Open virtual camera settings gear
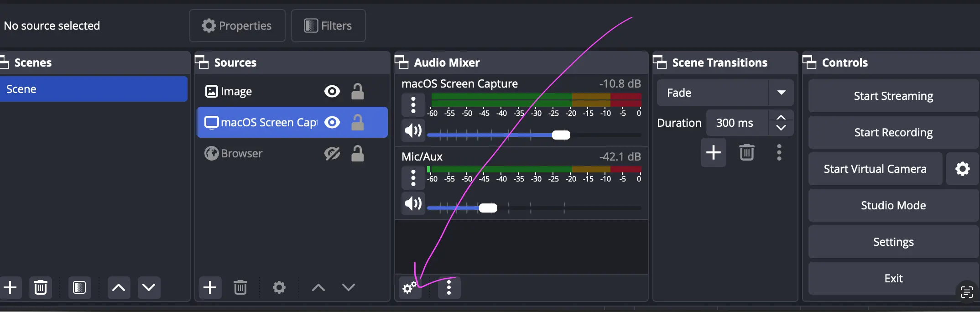Viewport: 980px width, 312px height. [963, 169]
